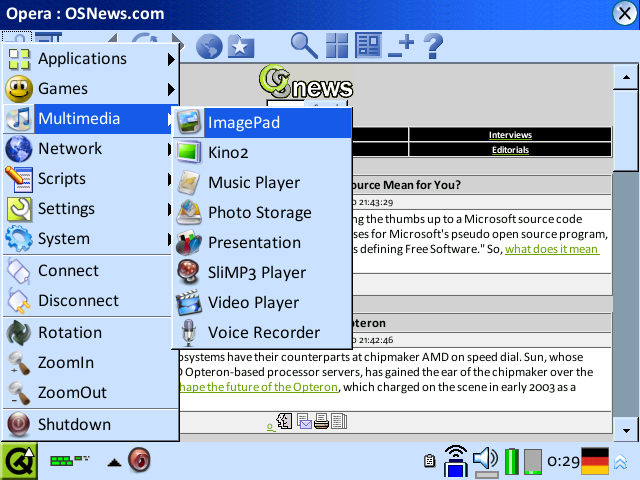Close the Opera window

coord(624,14)
